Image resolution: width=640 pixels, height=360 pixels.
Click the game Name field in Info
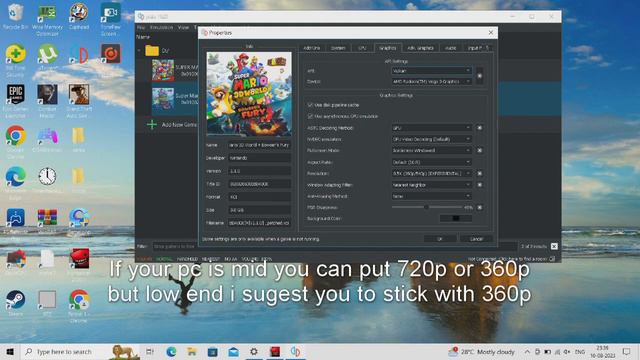click(259, 145)
